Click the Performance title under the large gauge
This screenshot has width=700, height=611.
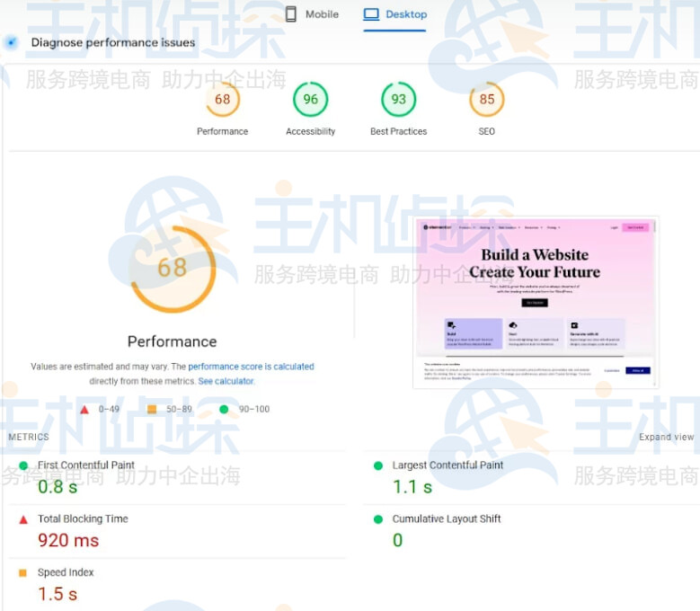173,341
